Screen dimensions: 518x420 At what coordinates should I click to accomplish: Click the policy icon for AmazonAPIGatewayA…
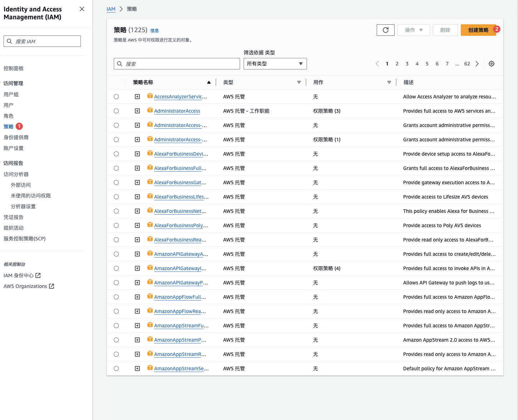point(150,254)
